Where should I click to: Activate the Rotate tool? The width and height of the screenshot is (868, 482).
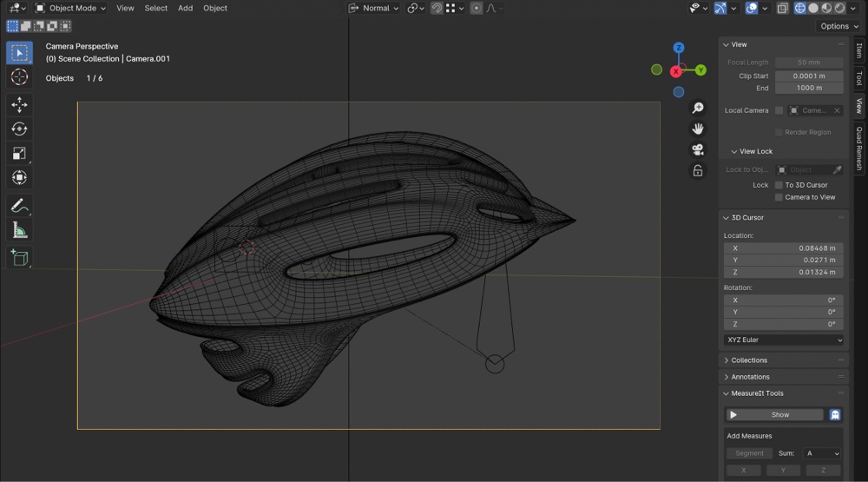(19, 129)
